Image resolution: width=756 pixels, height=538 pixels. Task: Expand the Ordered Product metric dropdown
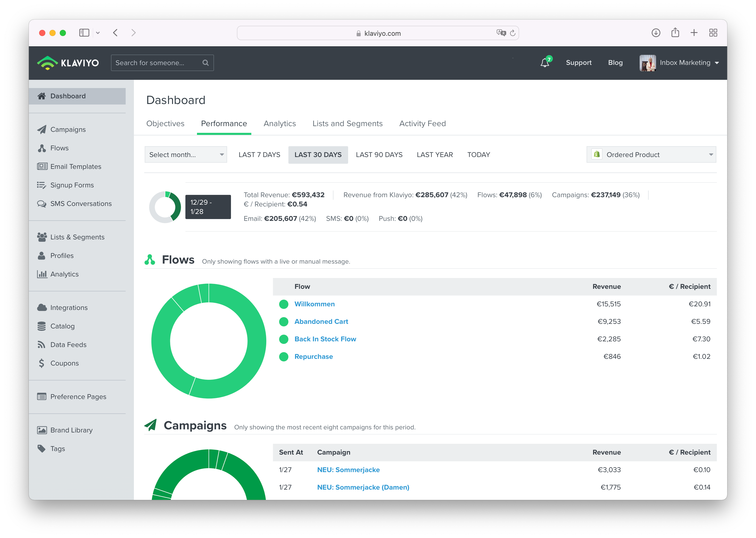[651, 155]
